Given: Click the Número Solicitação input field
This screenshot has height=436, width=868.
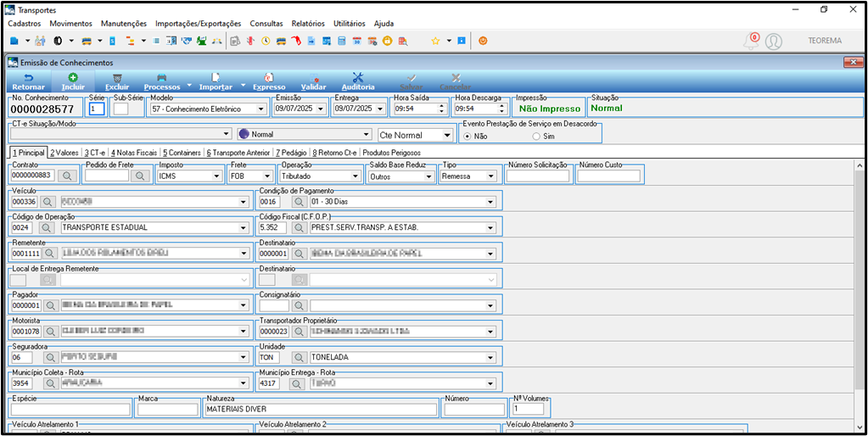Looking at the screenshot, I should click(x=538, y=176).
